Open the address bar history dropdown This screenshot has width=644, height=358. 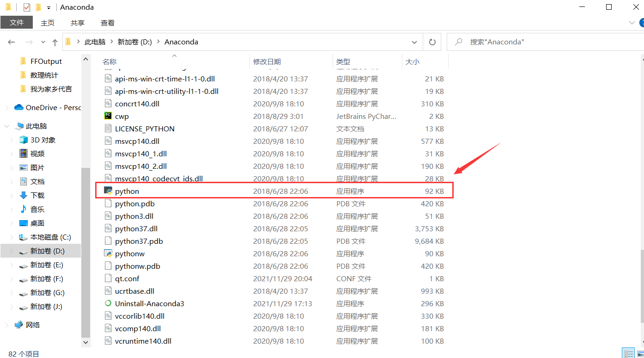tap(414, 42)
